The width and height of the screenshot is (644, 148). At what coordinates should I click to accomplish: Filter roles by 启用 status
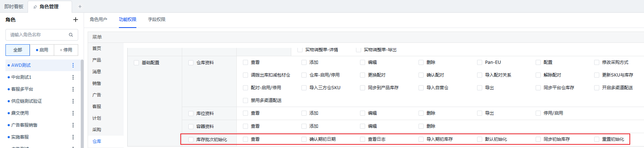click(42, 50)
